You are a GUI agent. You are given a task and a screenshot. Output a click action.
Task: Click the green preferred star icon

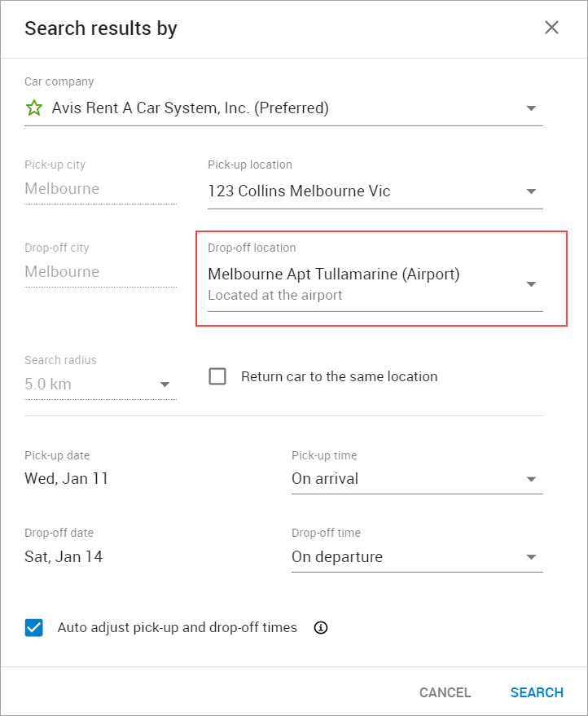pos(33,108)
